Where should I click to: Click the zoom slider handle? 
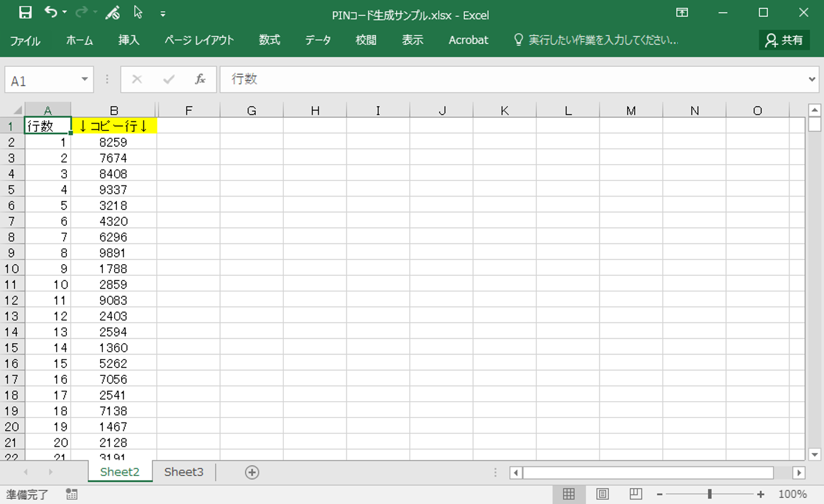[x=709, y=494]
